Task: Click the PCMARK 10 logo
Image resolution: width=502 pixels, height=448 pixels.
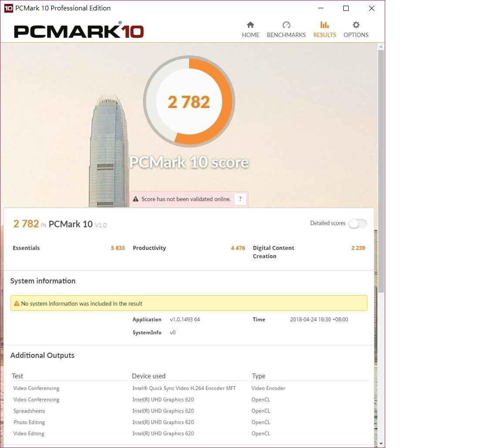Action: click(79, 30)
